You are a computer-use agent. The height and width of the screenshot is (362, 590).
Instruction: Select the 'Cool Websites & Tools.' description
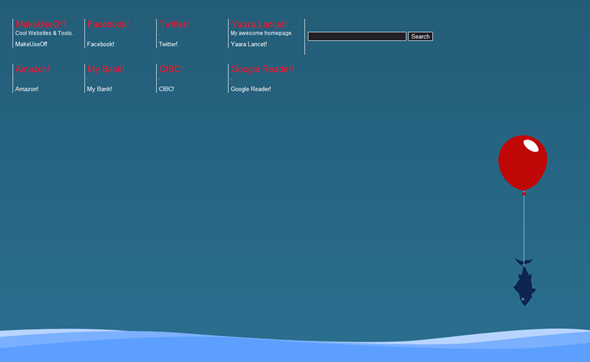[44, 33]
